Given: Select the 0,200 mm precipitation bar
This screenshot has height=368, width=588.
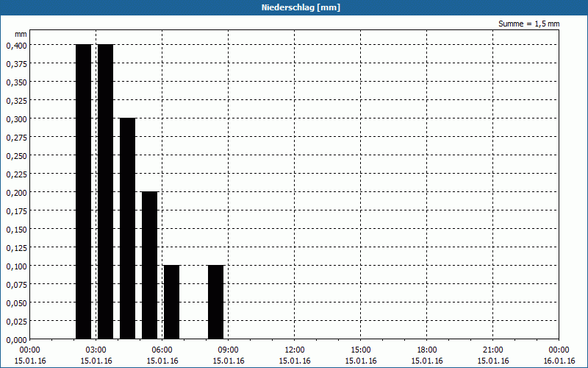Looking at the screenshot, I should [150, 266].
